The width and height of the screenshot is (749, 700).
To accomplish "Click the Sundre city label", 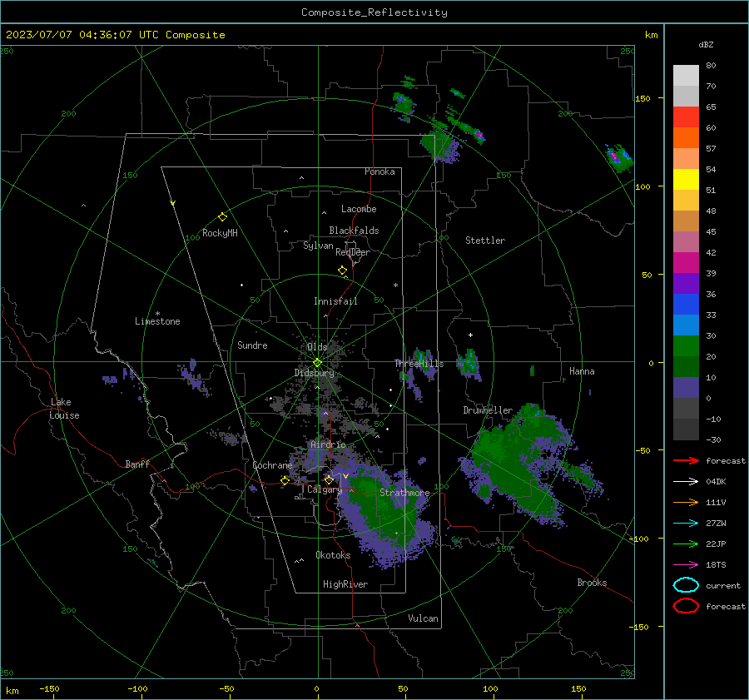I will pyautogui.click(x=252, y=345).
